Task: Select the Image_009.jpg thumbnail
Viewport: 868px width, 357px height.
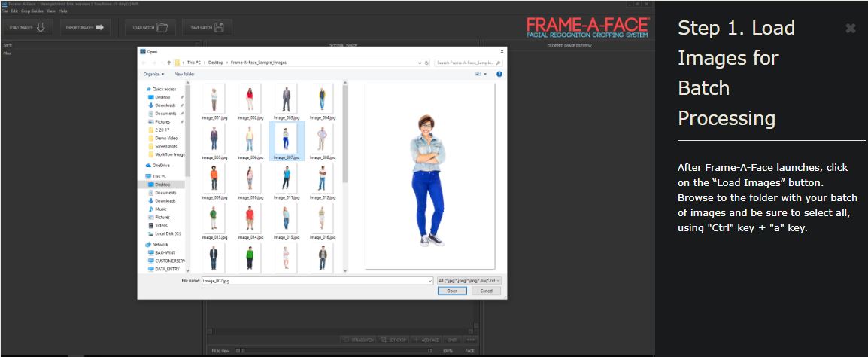Action: [x=214, y=182]
